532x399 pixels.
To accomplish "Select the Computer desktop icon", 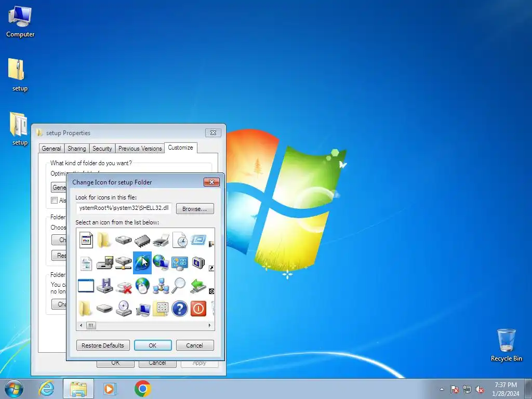I will click(x=20, y=22).
